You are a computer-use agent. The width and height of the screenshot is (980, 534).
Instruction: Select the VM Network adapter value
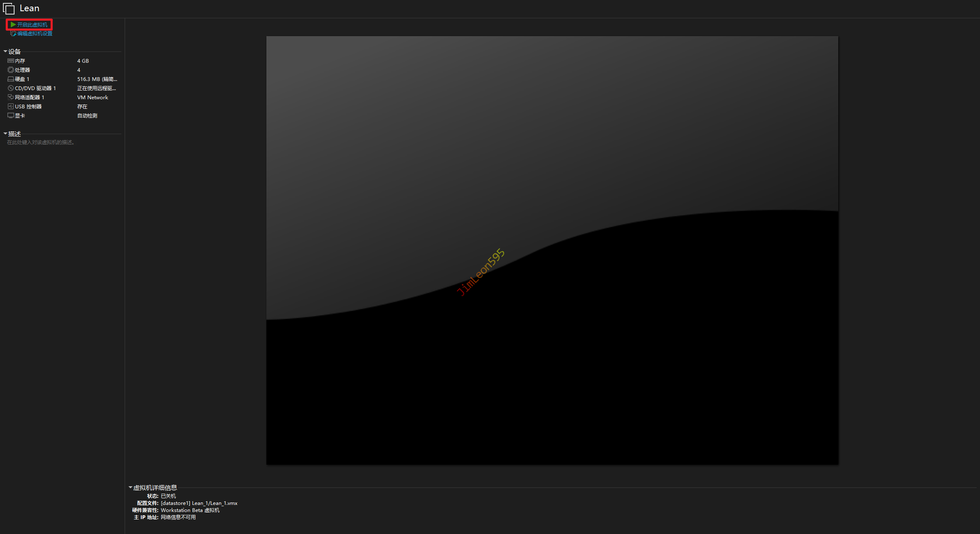[93, 98]
